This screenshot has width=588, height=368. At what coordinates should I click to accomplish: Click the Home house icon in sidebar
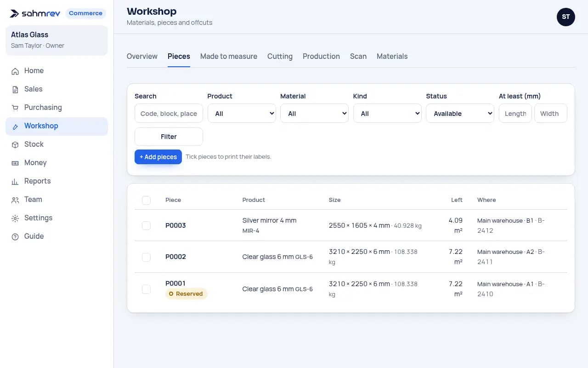15,71
